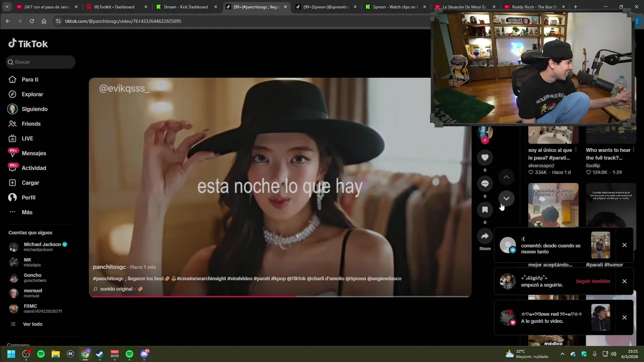Seek on the red video progress bar
The height and width of the screenshot is (362, 644).
click(x=280, y=296)
